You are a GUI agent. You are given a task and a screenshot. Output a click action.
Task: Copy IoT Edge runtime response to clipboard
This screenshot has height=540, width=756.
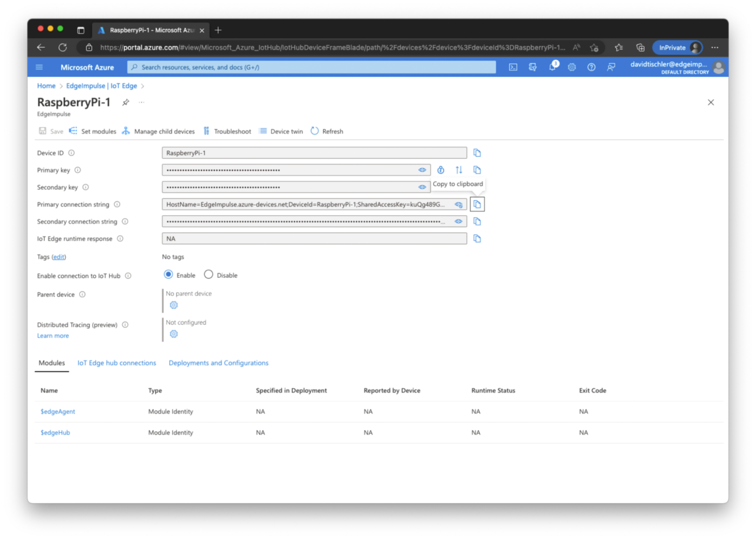[477, 239]
